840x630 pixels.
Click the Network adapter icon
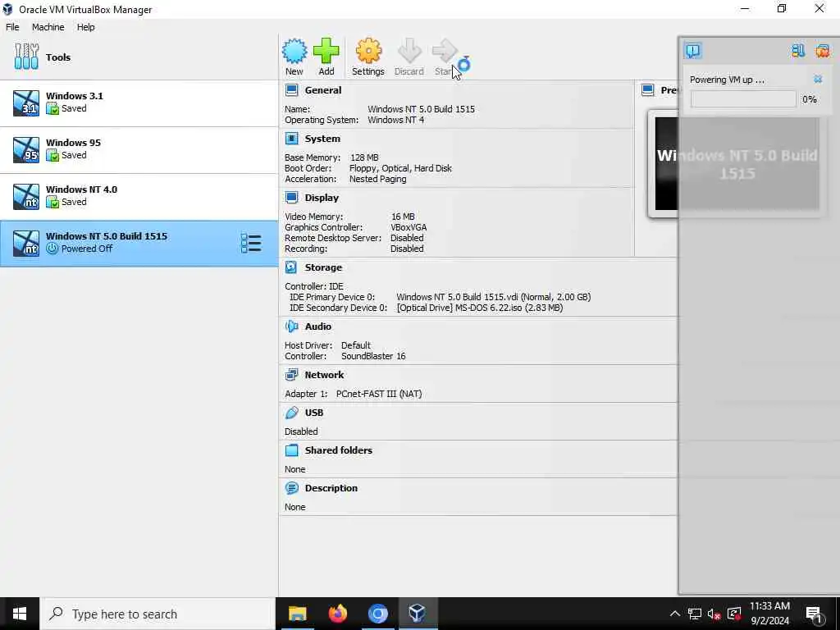point(291,374)
